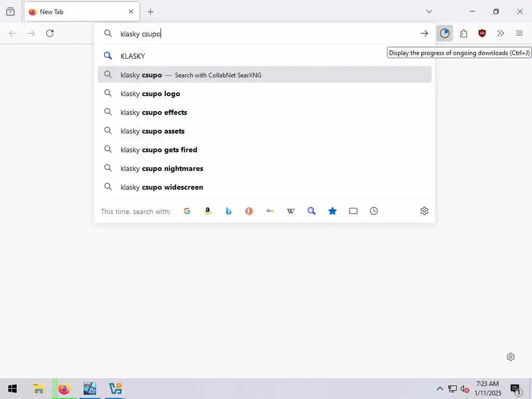Open the network status tray icon
This screenshot has height=399, width=532.
[x=453, y=389]
